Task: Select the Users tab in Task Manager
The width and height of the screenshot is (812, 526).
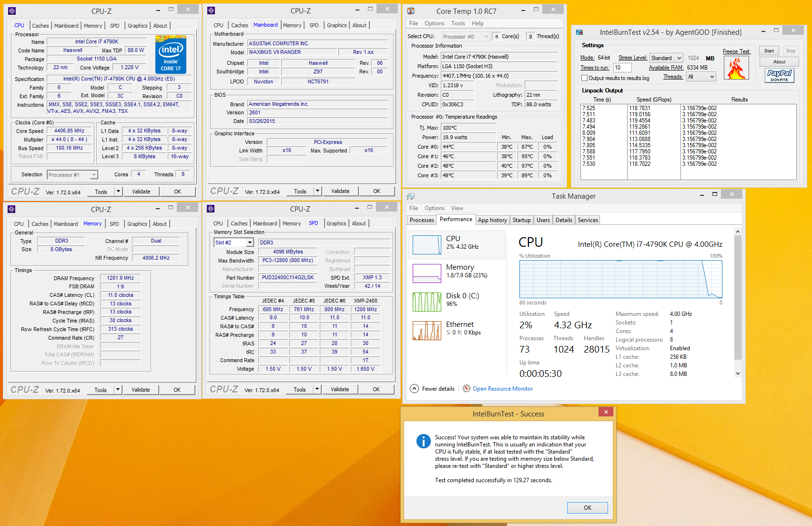Action: click(x=543, y=220)
